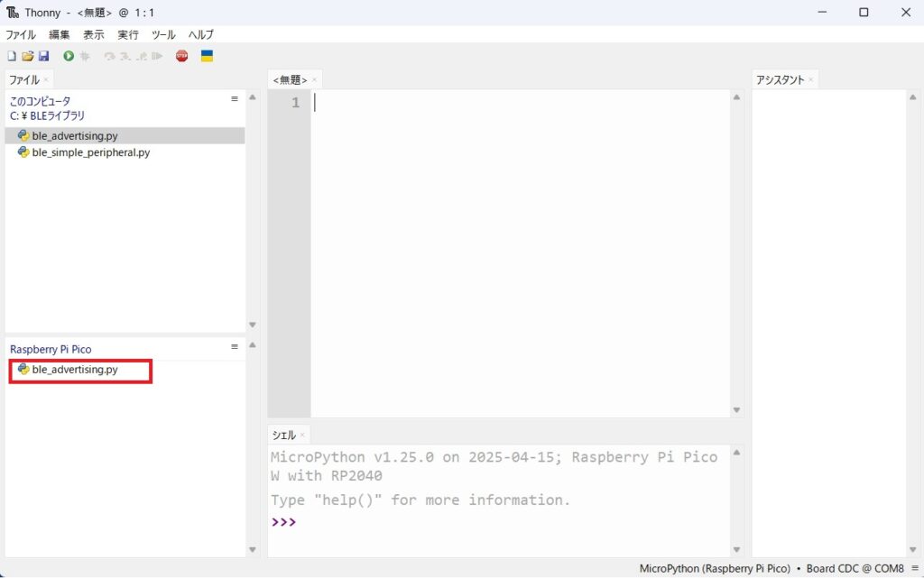Image resolution: width=924 pixels, height=578 pixels.
Task: Open the Raspberry Pi Pico panel hamburger menu
Action: (x=235, y=347)
